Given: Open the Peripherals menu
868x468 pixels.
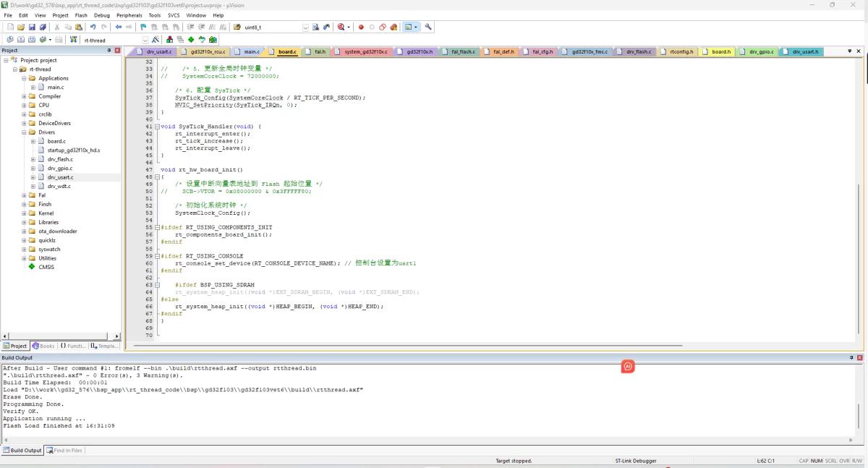Looking at the screenshot, I should point(129,14).
